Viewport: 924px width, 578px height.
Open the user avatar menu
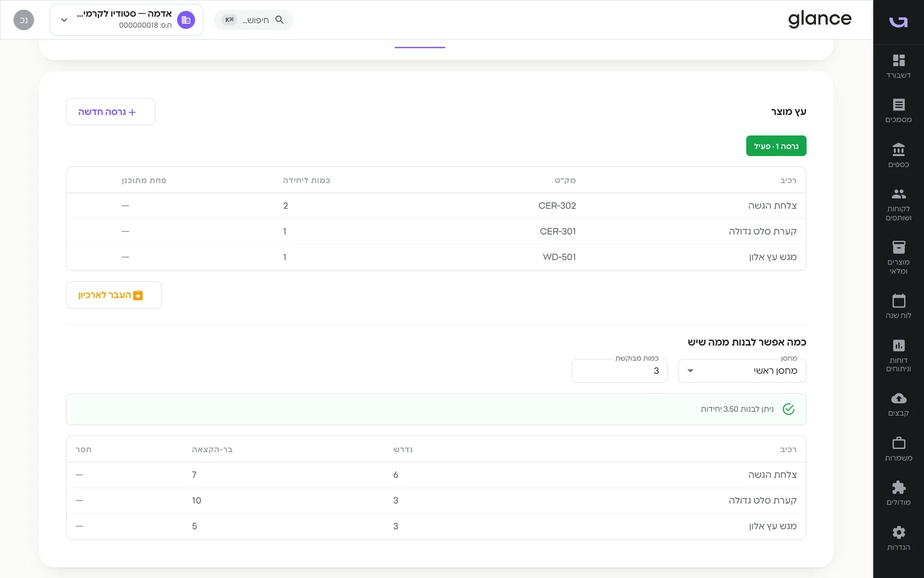(24, 20)
